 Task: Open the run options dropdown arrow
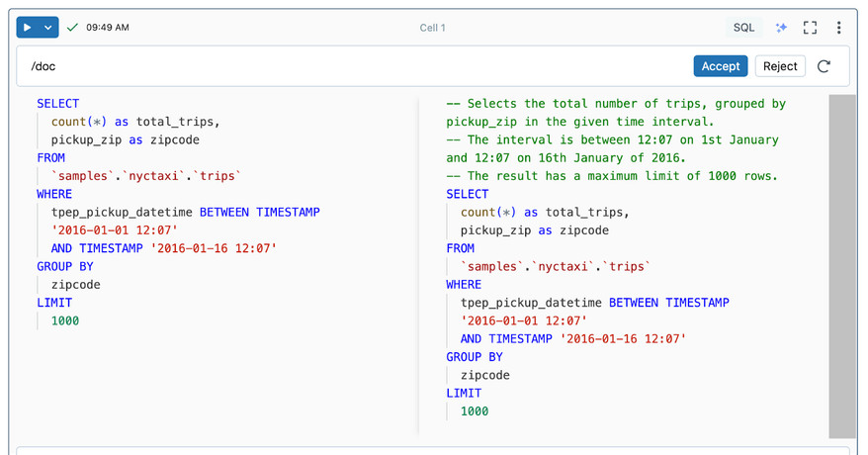pyautogui.click(x=48, y=28)
